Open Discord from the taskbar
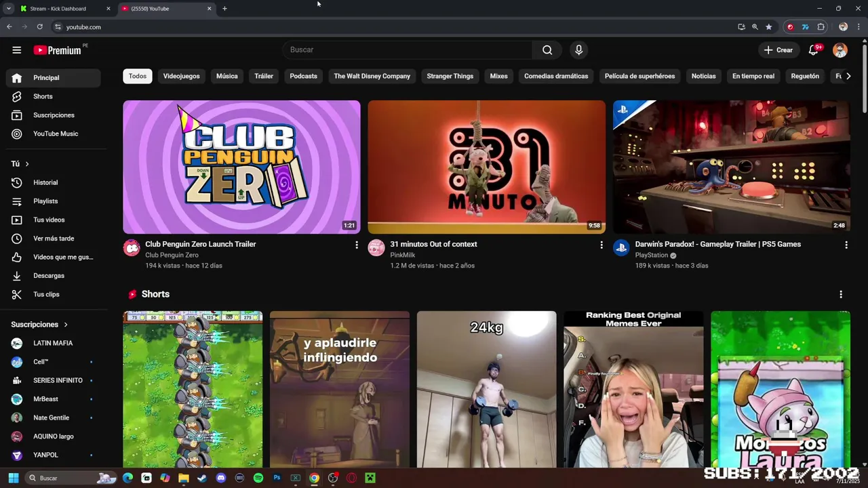The height and width of the screenshot is (488, 868). (221, 478)
